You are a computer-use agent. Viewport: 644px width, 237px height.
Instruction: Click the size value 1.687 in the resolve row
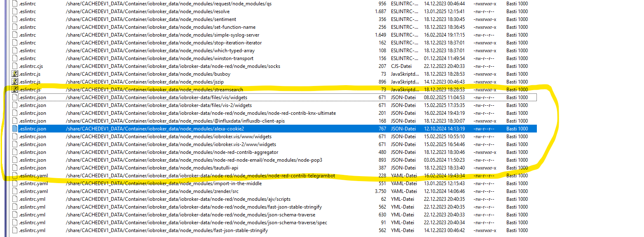click(x=380, y=12)
